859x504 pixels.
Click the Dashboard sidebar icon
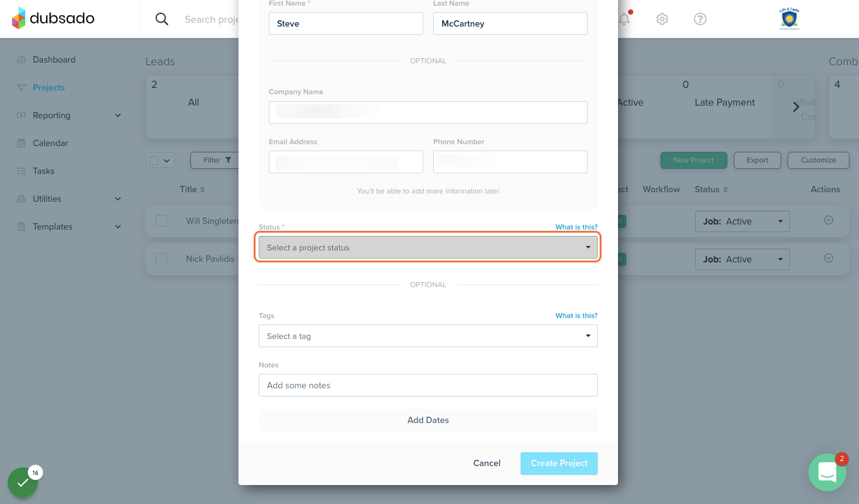click(22, 59)
